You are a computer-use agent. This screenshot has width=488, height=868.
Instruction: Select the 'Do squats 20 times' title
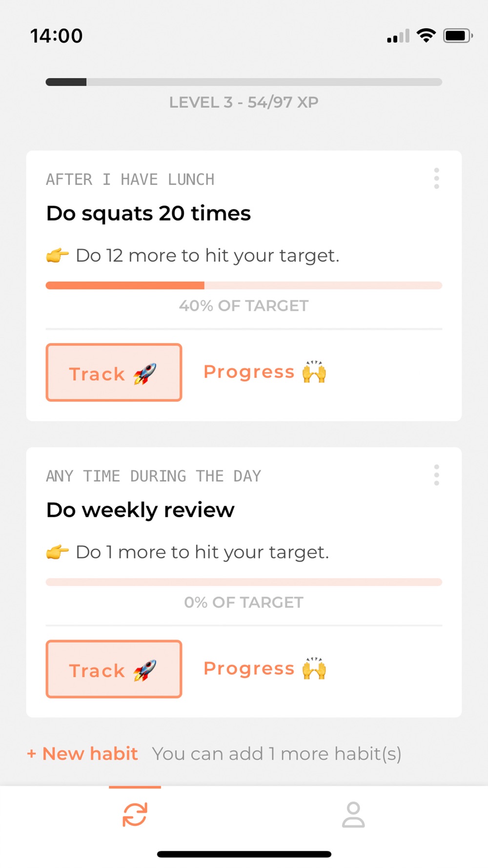point(148,213)
